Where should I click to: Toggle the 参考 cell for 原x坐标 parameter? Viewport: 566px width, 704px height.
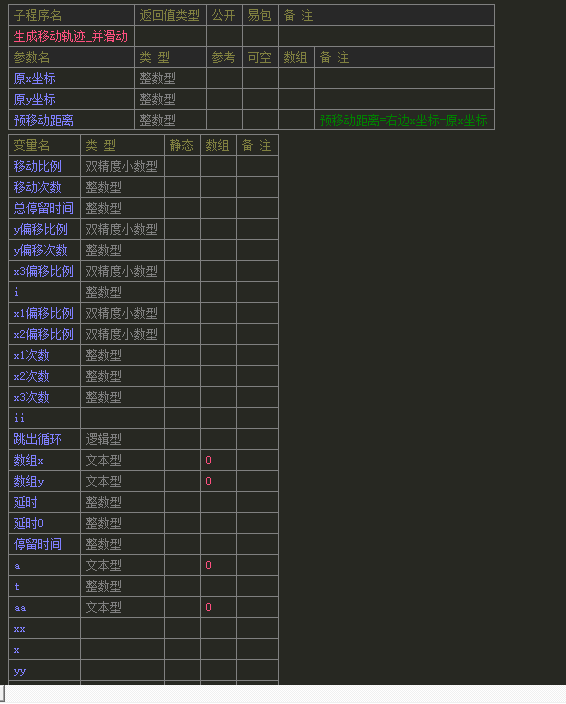pos(224,78)
